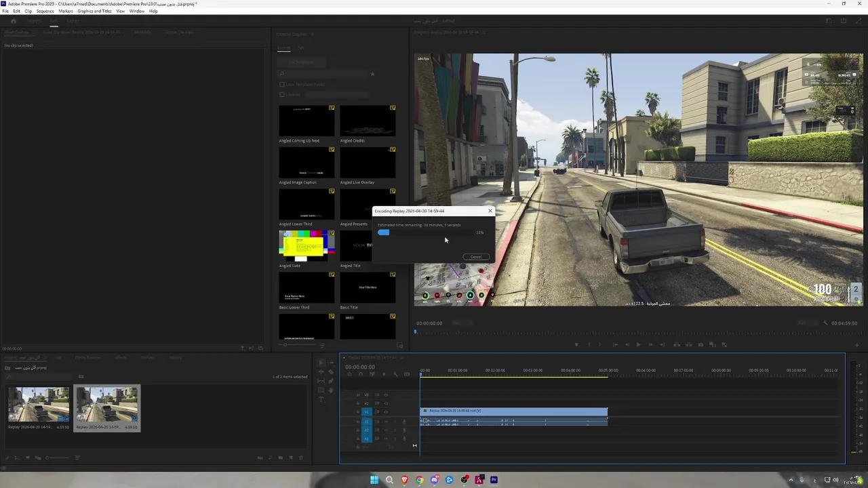Select the Ripple Edit tool
The width and height of the screenshot is (868, 488).
321,372
